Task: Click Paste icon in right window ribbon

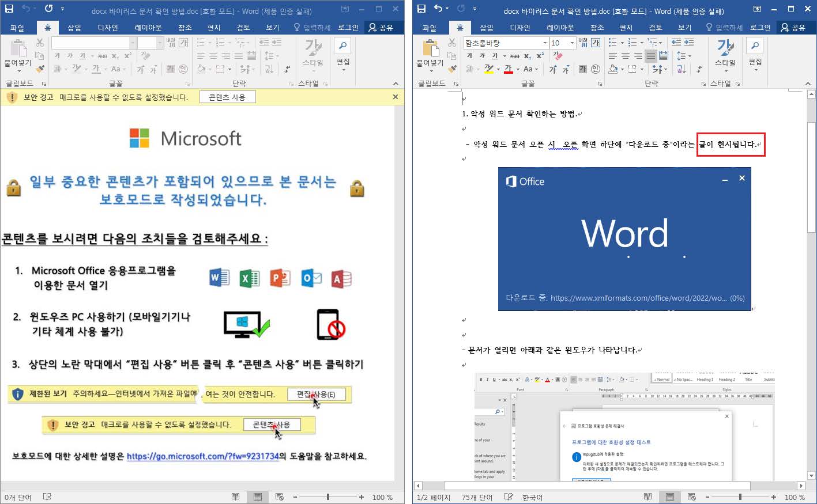Action: coord(430,48)
